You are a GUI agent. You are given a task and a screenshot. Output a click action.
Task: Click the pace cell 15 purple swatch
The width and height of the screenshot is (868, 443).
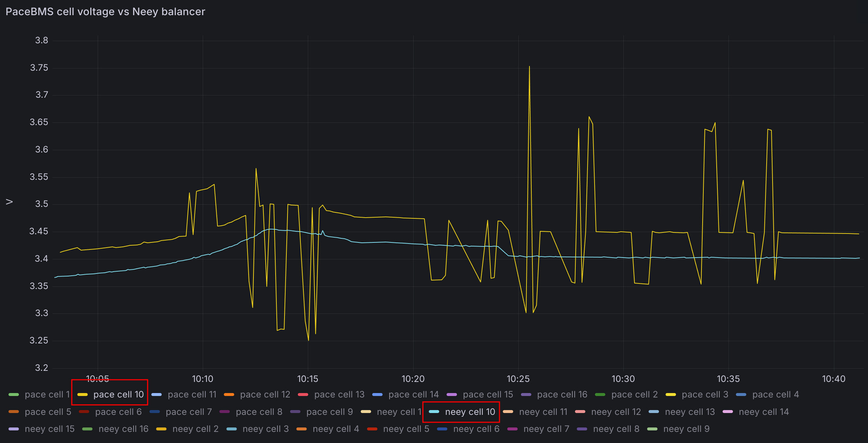[x=452, y=395]
